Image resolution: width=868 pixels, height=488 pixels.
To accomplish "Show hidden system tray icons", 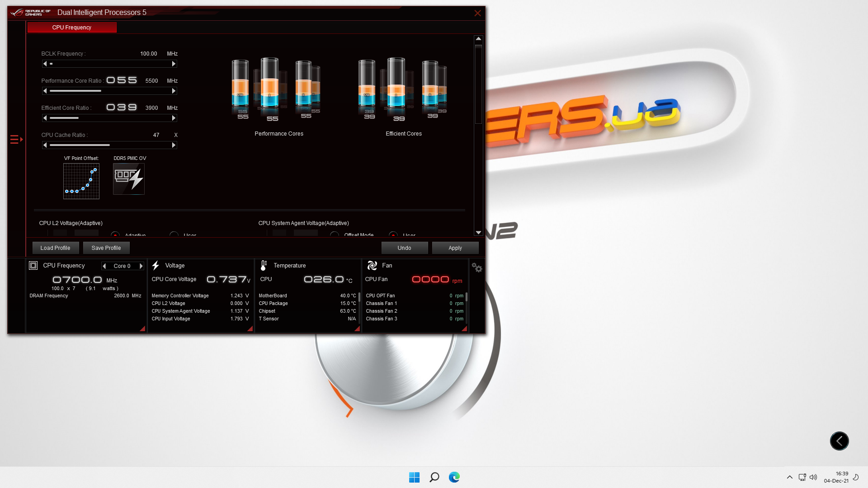I will tap(789, 477).
